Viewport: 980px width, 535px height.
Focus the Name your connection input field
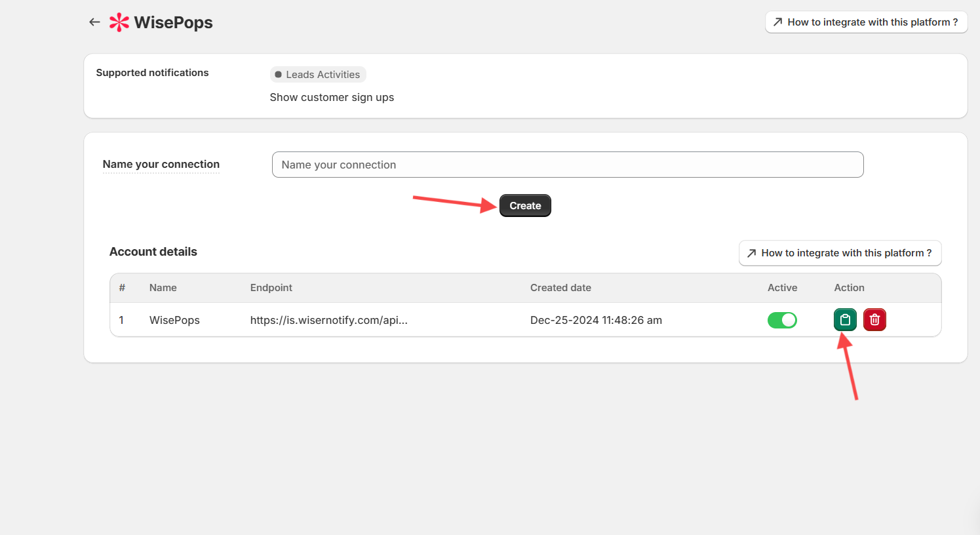tap(568, 165)
